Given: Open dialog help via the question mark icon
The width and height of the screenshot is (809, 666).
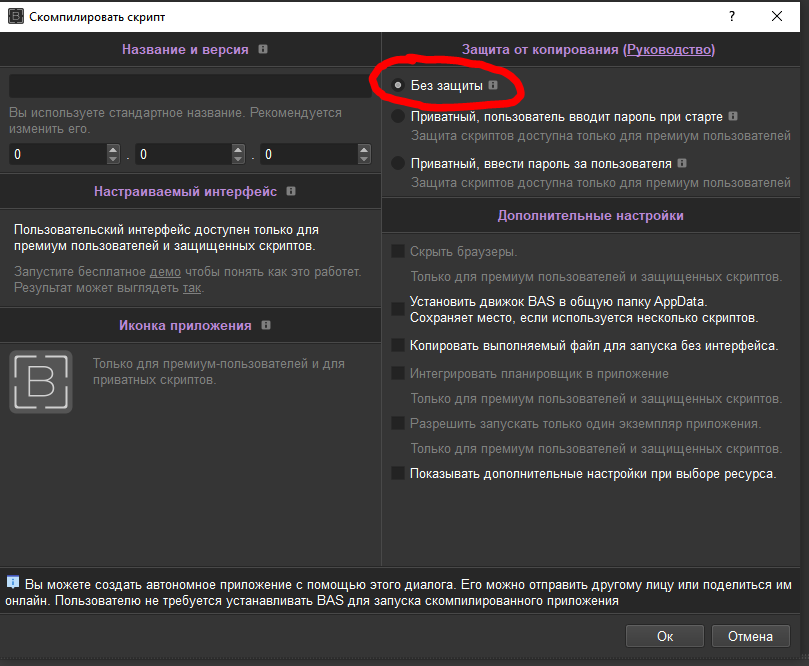Looking at the screenshot, I should 731,16.
